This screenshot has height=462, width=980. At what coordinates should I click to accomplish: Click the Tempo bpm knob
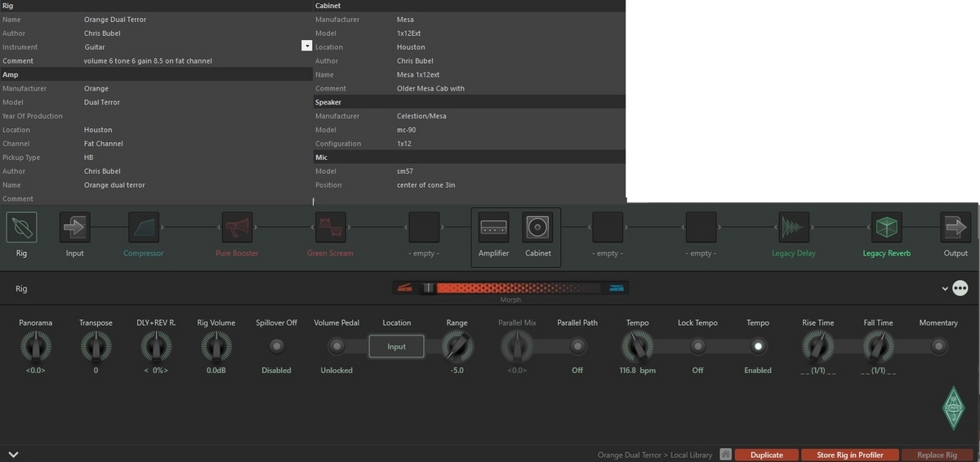click(637, 348)
